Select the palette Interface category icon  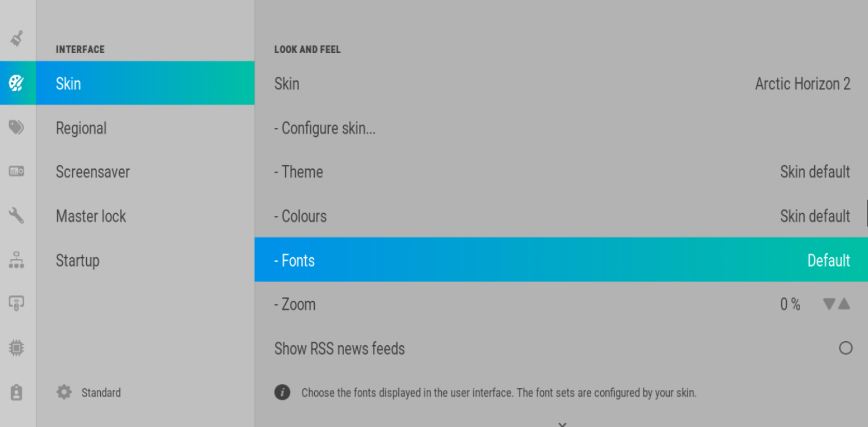click(17, 83)
